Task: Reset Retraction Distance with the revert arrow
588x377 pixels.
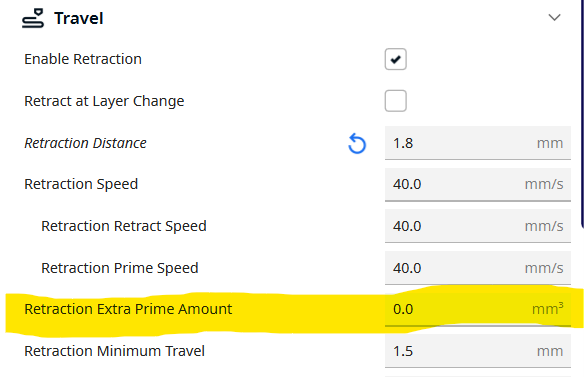Action: click(357, 144)
